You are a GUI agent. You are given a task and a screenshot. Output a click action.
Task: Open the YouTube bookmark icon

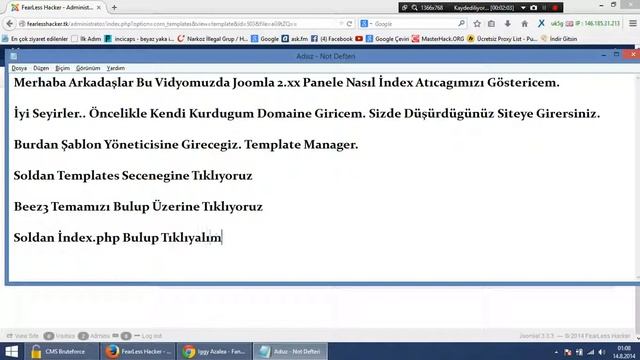tap(359, 39)
